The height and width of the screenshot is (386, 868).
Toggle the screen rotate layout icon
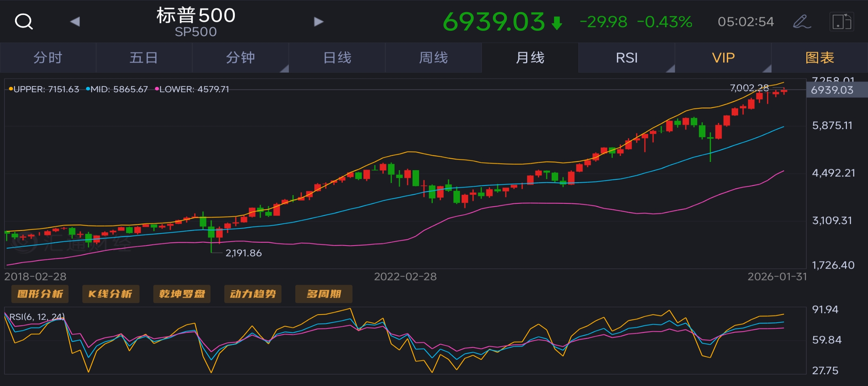(x=842, y=22)
